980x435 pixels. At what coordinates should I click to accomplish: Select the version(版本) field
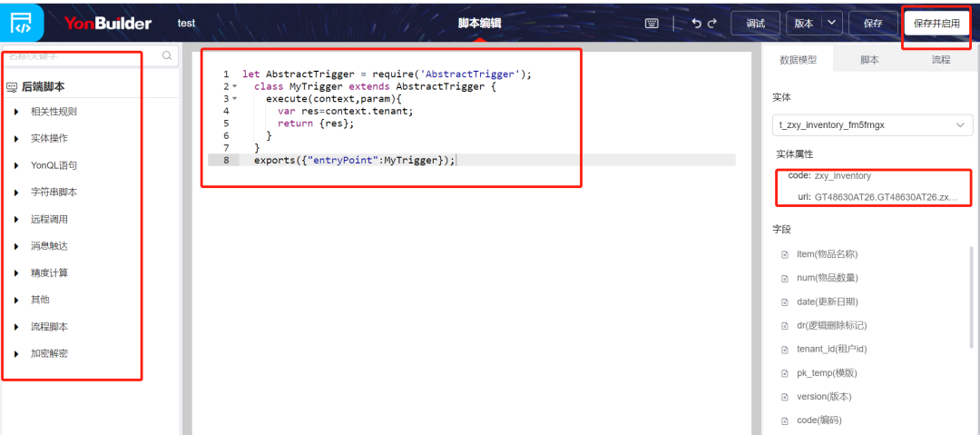[x=824, y=398]
